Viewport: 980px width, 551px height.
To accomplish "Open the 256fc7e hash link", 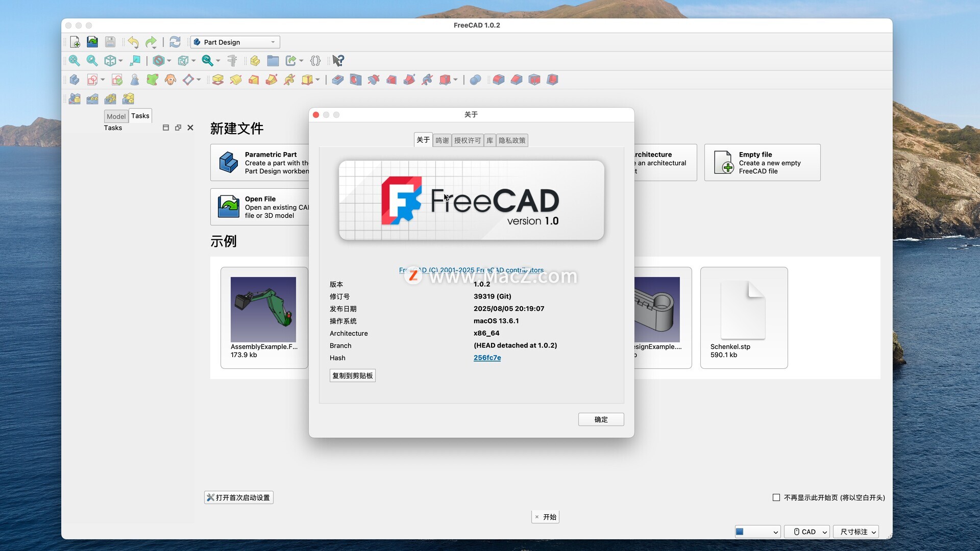I will pyautogui.click(x=487, y=358).
